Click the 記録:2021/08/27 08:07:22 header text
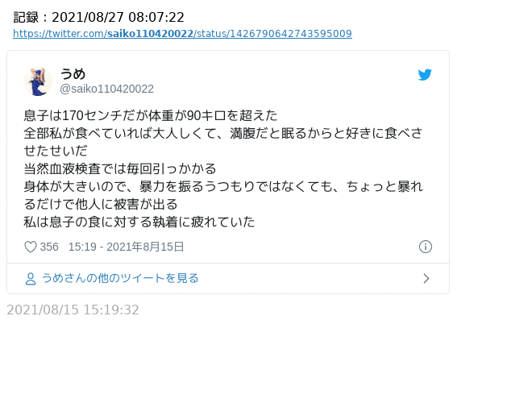The height and width of the screenshot is (399, 532). [98, 17]
